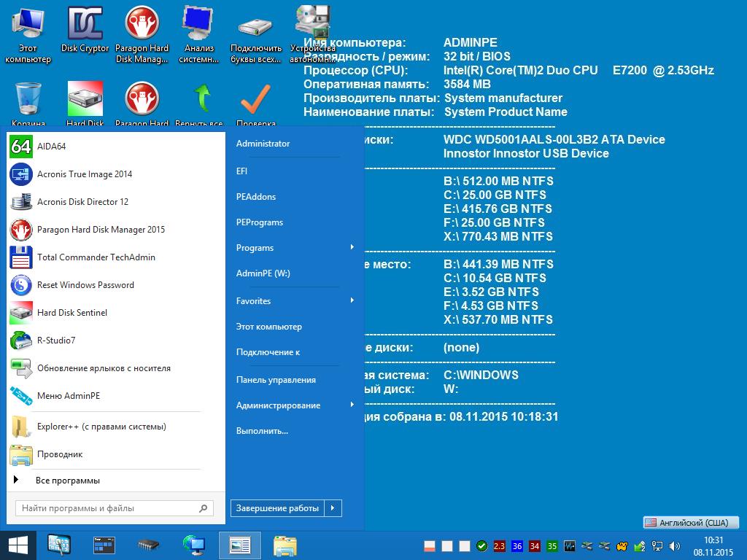Click the green 35 temperature tray icon
Screen dimensions: 747x560
click(x=552, y=546)
